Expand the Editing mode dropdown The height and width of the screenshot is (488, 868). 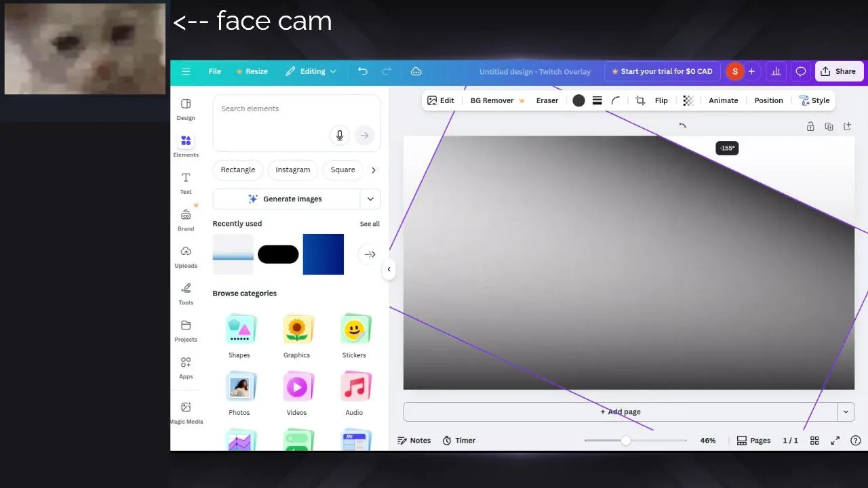tap(311, 71)
